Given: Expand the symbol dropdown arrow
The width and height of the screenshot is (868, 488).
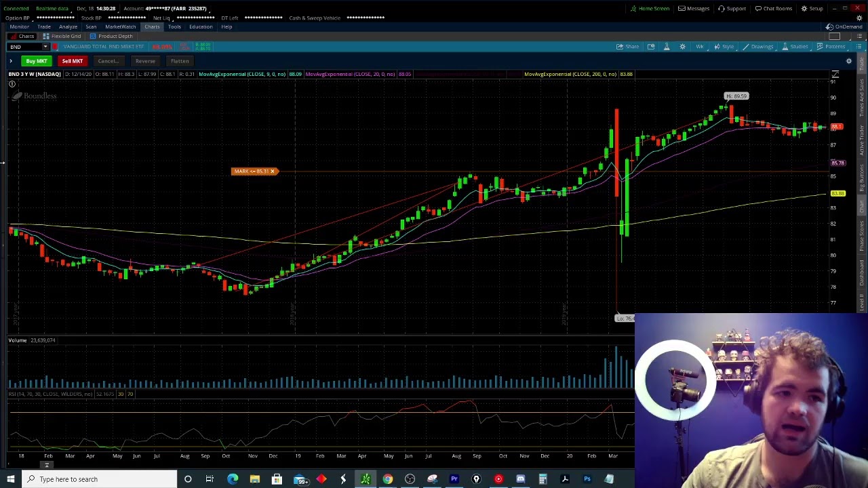Looking at the screenshot, I should coord(45,46).
